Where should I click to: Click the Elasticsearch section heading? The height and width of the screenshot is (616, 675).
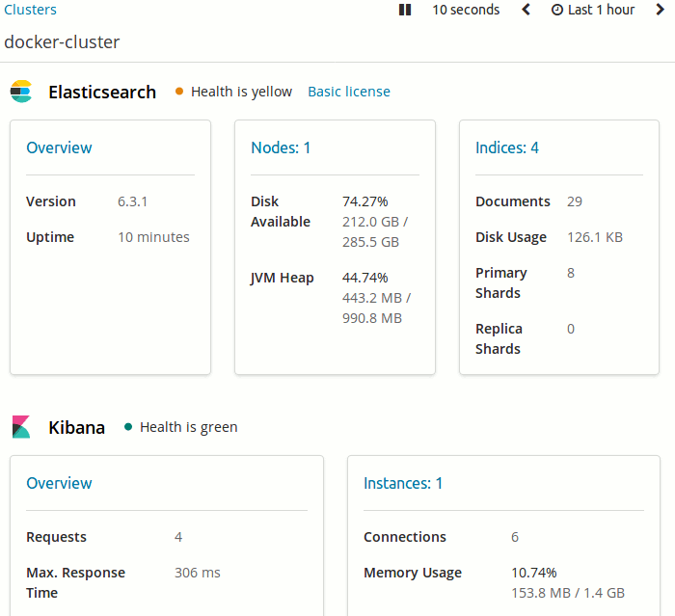[102, 93]
